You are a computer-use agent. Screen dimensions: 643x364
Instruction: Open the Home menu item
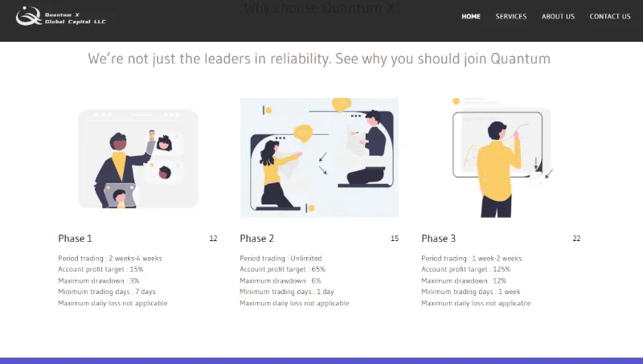pyautogui.click(x=471, y=16)
